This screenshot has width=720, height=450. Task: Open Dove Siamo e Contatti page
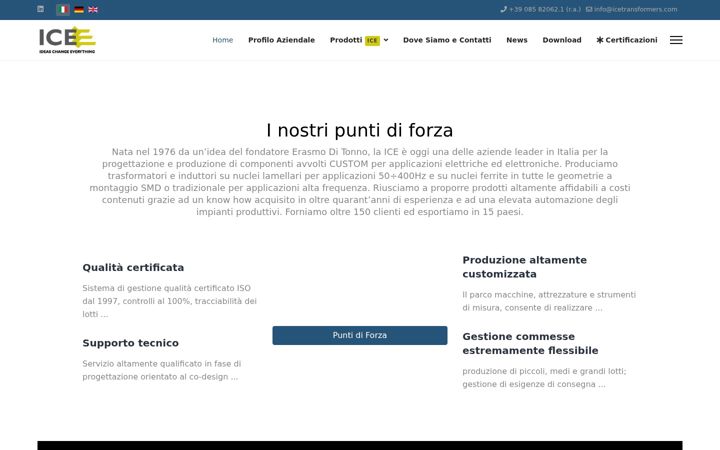pyautogui.click(x=447, y=40)
